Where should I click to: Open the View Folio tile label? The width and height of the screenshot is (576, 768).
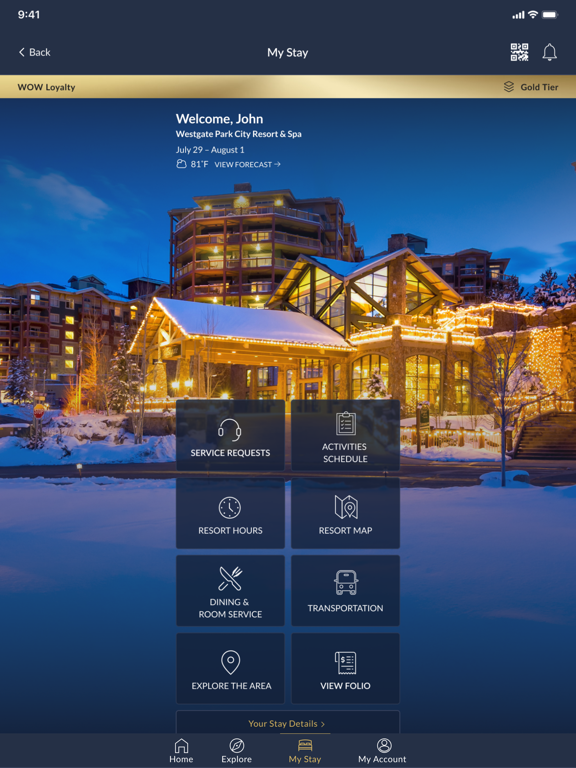coord(345,686)
